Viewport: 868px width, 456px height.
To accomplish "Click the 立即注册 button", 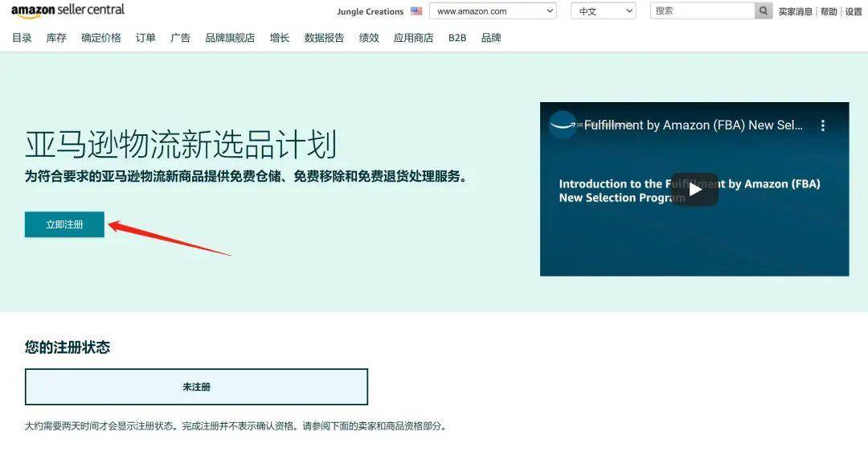I will 64,224.
